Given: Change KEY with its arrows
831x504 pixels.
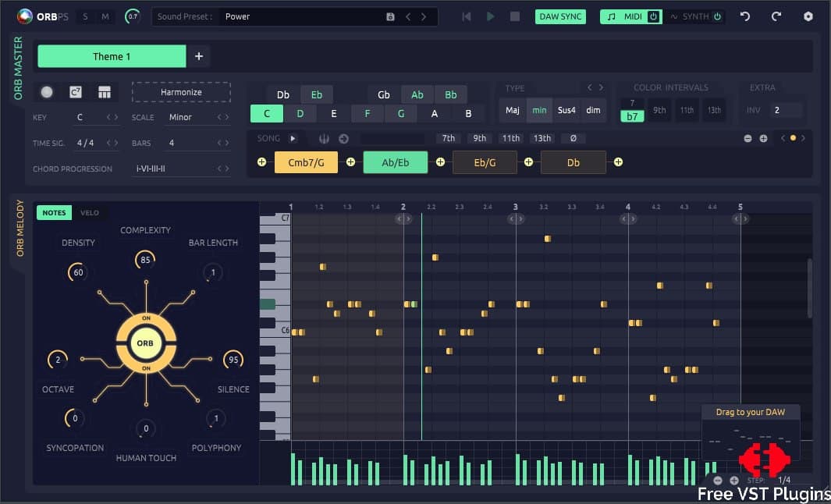Looking at the screenshot, I should coord(112,117).
